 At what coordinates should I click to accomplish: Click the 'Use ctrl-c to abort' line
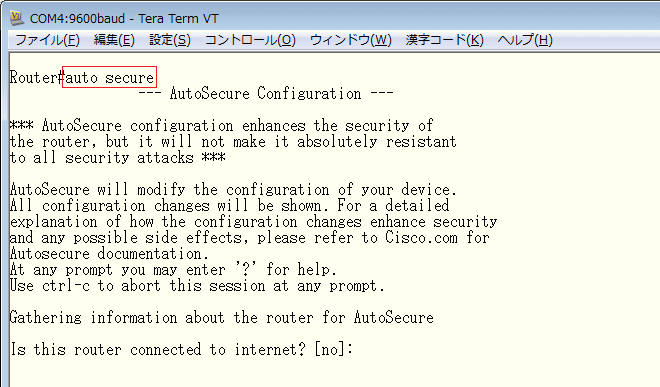click(x=197, y=286)
